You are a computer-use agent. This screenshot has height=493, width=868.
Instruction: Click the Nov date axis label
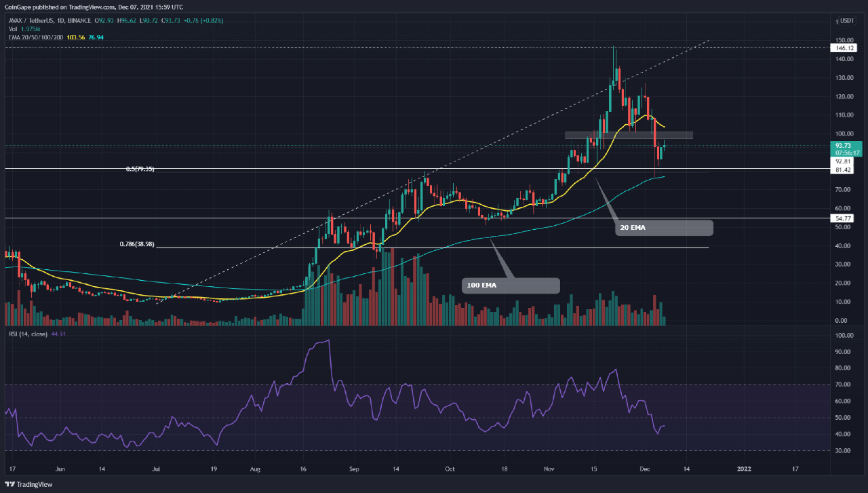pyautogui.click(x=549, y=469)
